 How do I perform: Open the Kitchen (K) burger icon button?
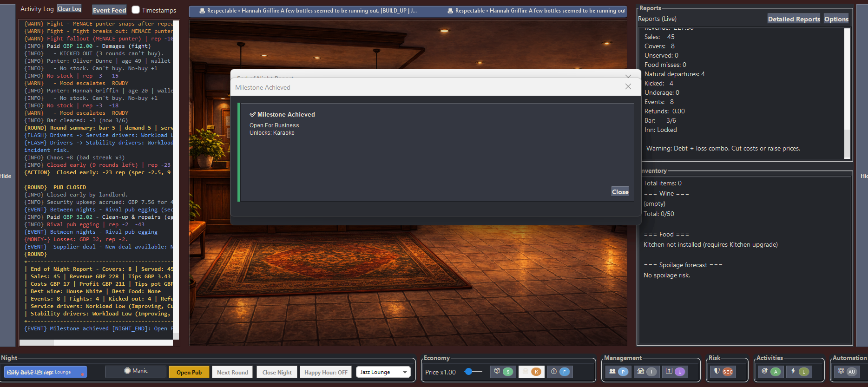pos(532,372)
